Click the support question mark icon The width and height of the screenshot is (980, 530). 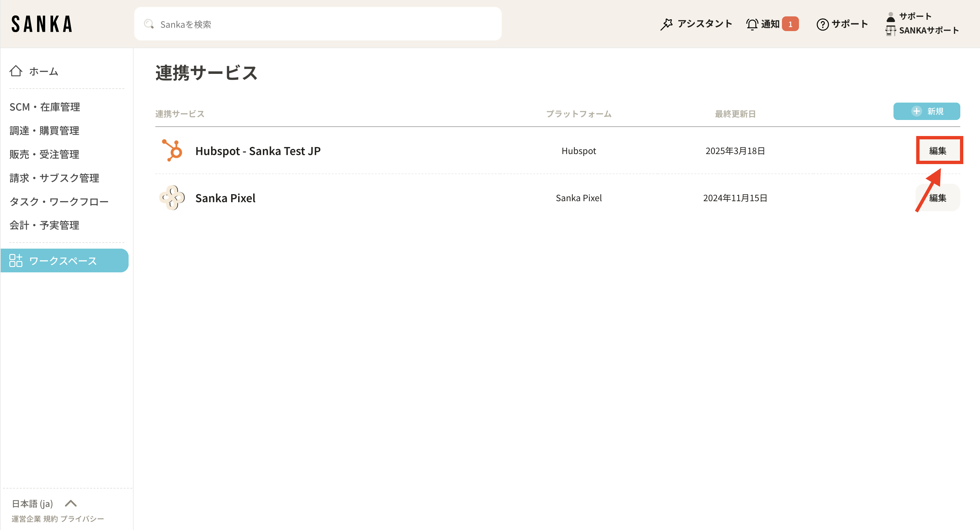(822, 24)
